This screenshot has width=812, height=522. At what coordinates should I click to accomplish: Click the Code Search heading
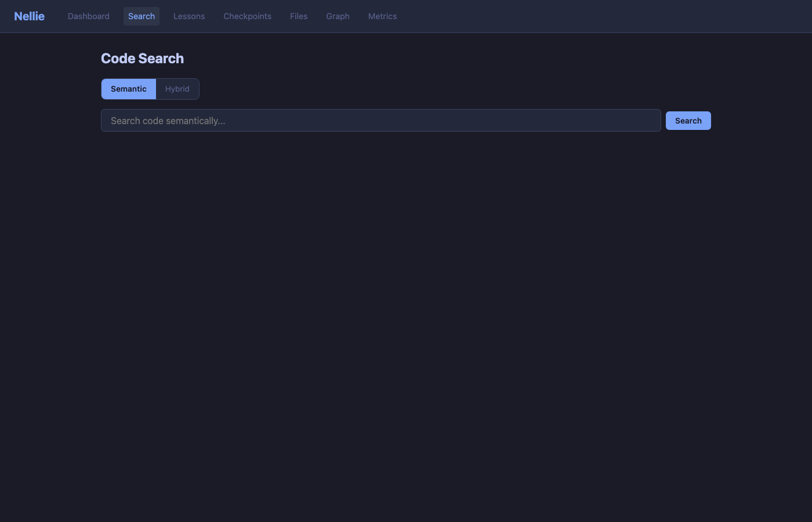coord(142,59)
